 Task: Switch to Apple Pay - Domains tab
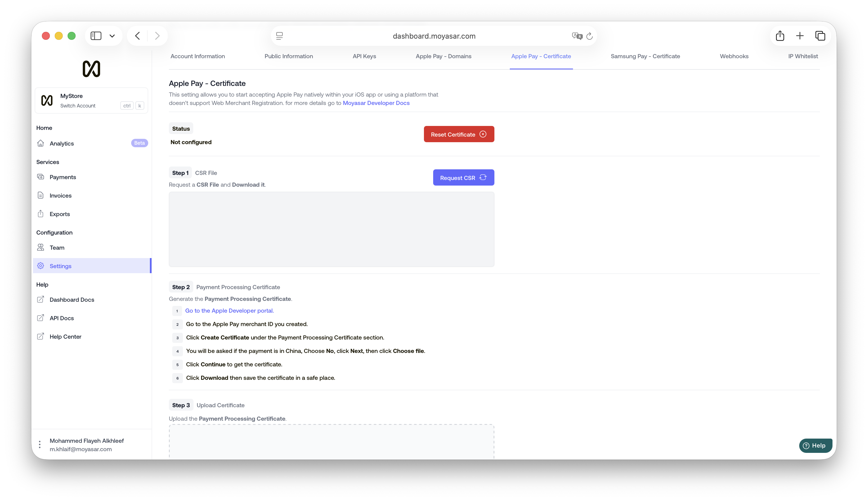tap(444, 56)
